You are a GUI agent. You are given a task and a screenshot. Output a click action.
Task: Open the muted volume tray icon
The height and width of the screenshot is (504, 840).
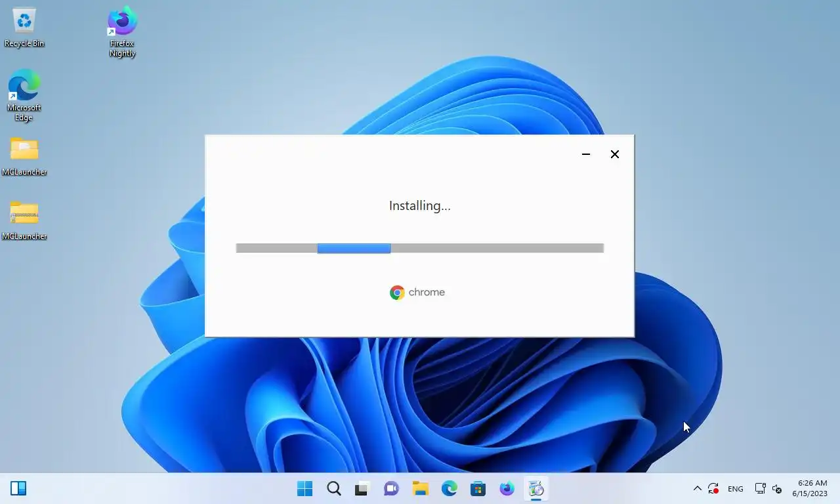coord(777,489)
